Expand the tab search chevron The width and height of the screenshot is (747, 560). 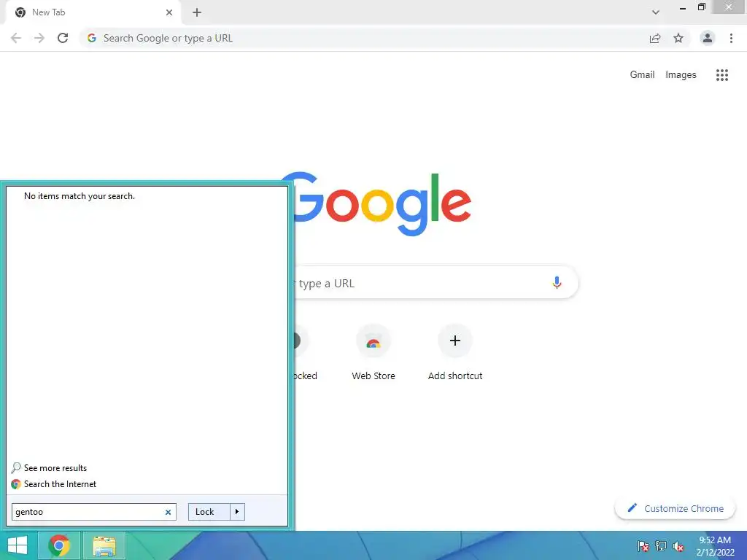[656, 12]
